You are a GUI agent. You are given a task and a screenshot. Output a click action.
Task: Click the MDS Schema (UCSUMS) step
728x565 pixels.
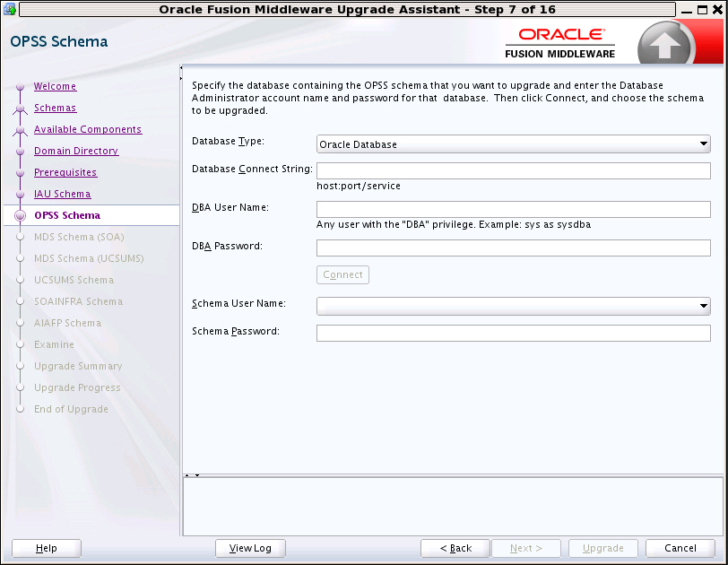click(89, 258)
